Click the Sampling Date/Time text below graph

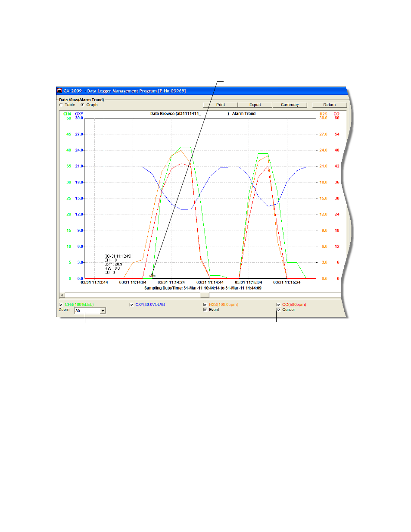coord(203,288)
